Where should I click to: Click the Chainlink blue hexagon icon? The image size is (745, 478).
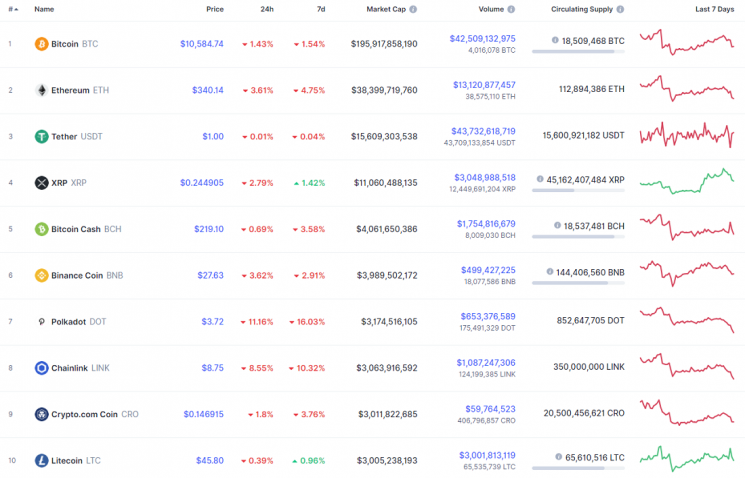click(x=41, y=368)
